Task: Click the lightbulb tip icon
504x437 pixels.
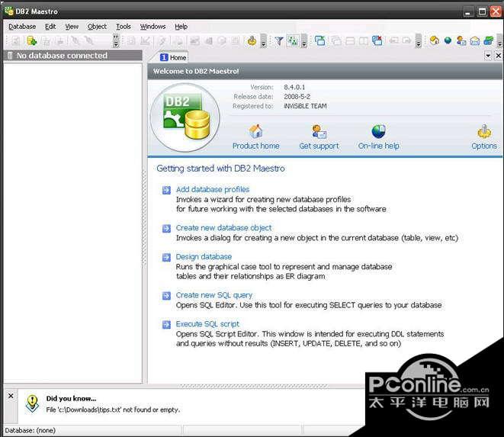Action: click(x=32, y=403)
